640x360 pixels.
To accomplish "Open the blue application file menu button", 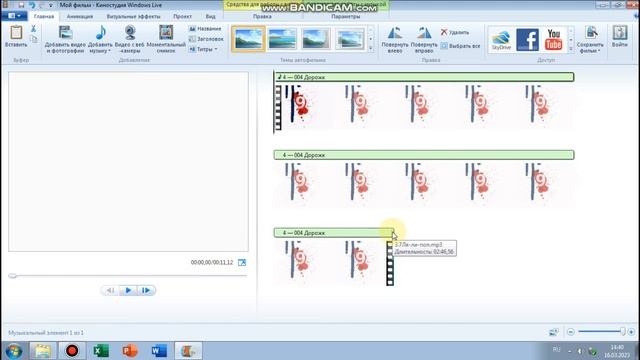I will tap(14, 16).
